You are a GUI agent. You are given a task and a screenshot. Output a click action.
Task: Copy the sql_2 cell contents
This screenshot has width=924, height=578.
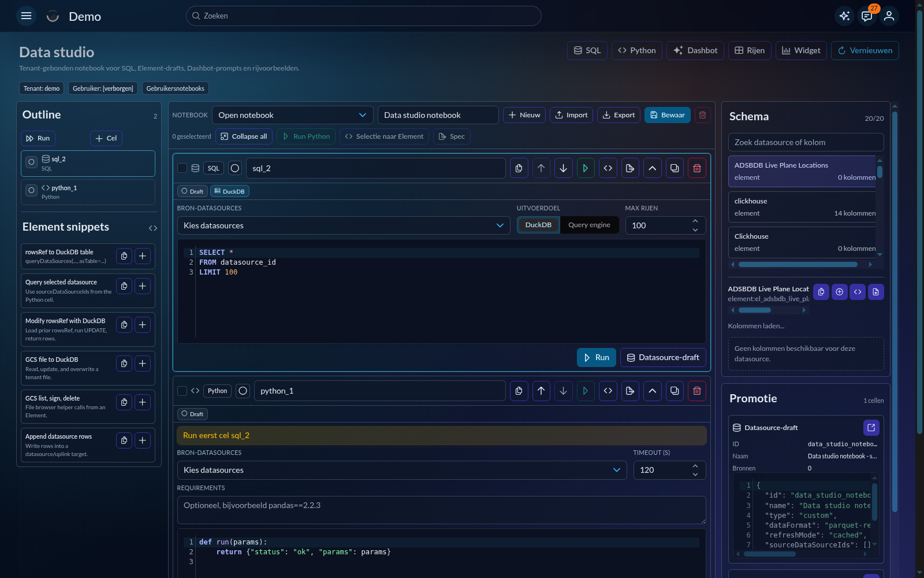pos(519,168)
